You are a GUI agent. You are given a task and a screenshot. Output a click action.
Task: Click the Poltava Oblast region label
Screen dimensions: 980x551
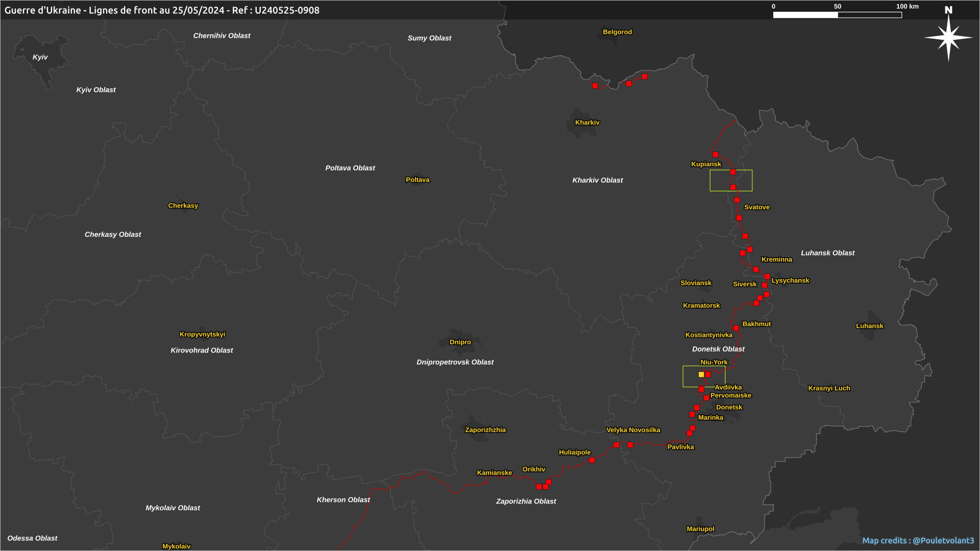[350, 168]
